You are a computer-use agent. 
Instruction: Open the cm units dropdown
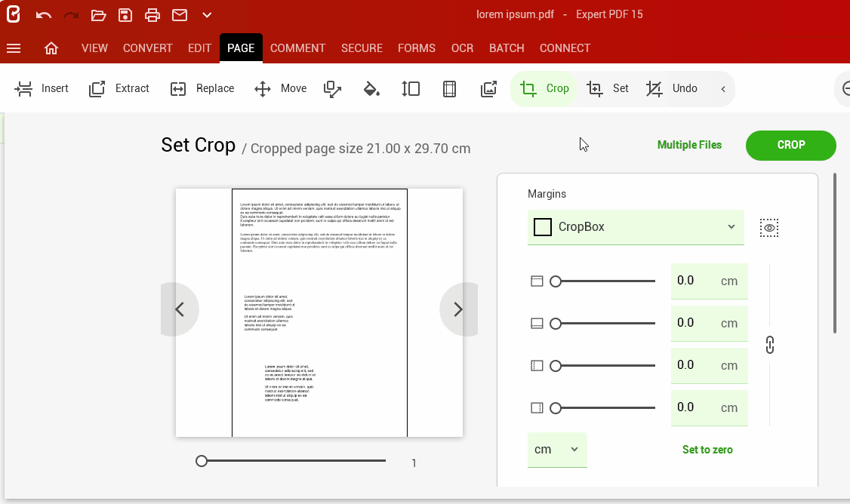(x=557, y=450)
